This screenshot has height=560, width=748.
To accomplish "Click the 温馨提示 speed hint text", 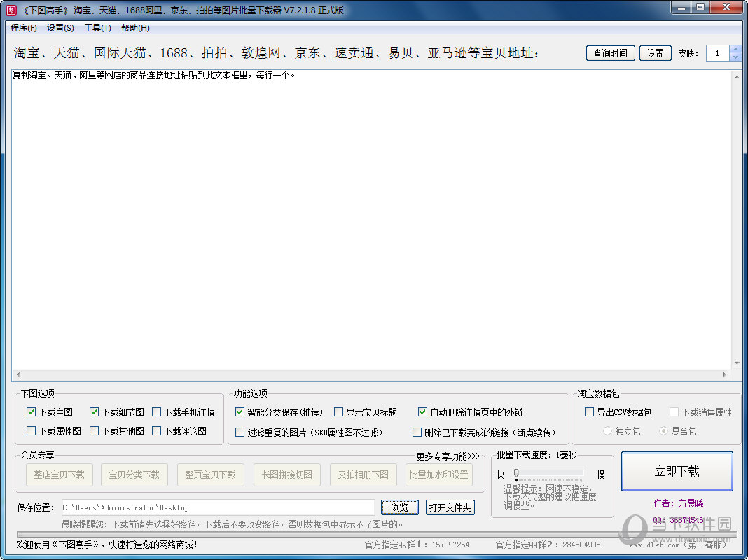I will point(550,496).
